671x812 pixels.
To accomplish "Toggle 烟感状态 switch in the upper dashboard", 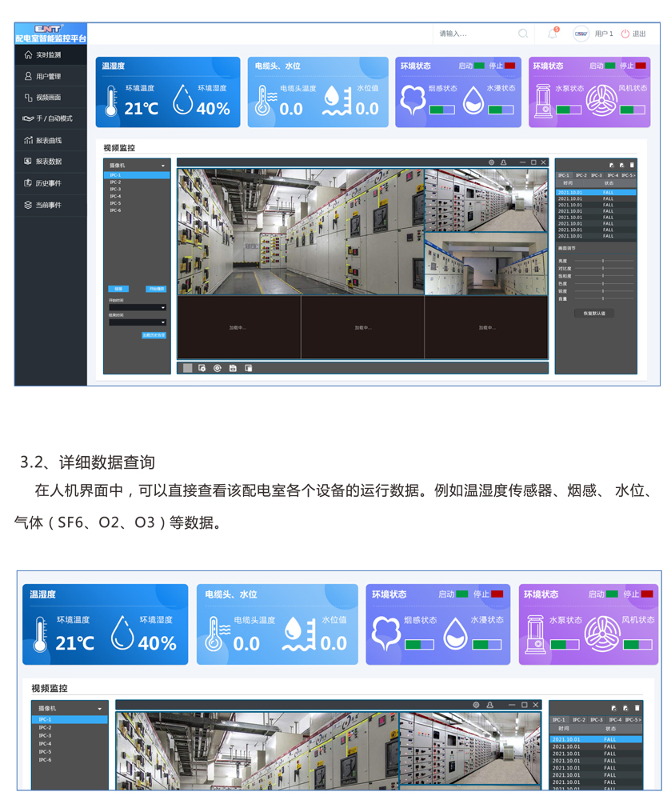I will (x=441, y=110).
